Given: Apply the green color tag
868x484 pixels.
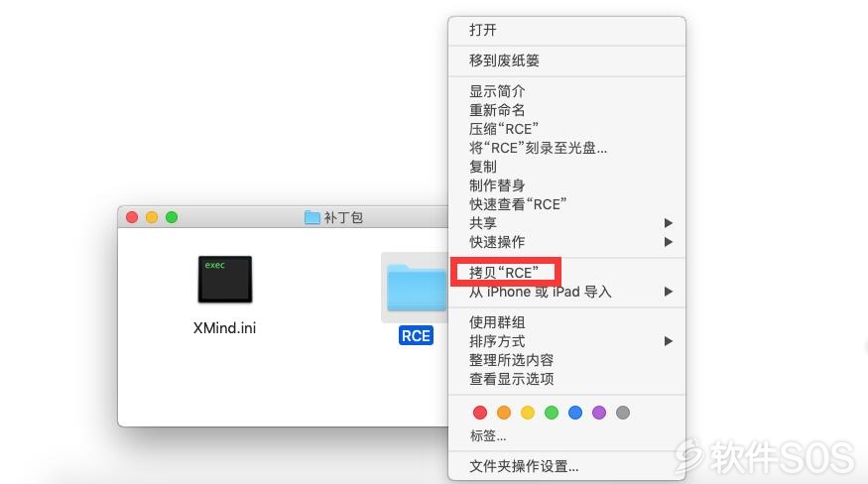Looking at the screenshot, I should pos(552,413).
